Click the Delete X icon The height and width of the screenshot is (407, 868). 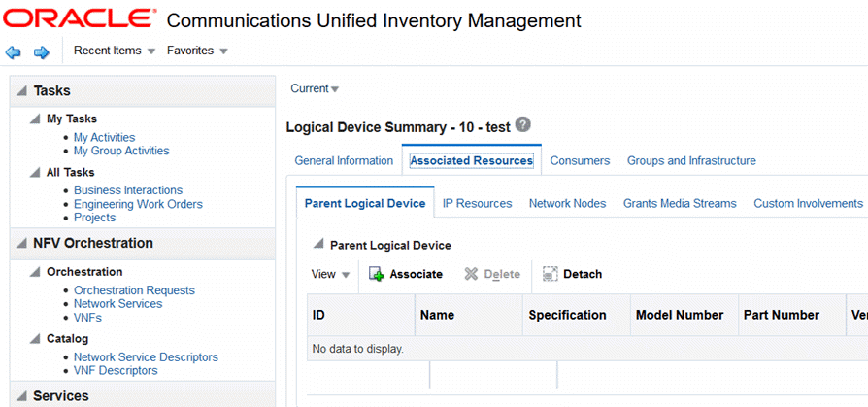(x=471, y=274)
